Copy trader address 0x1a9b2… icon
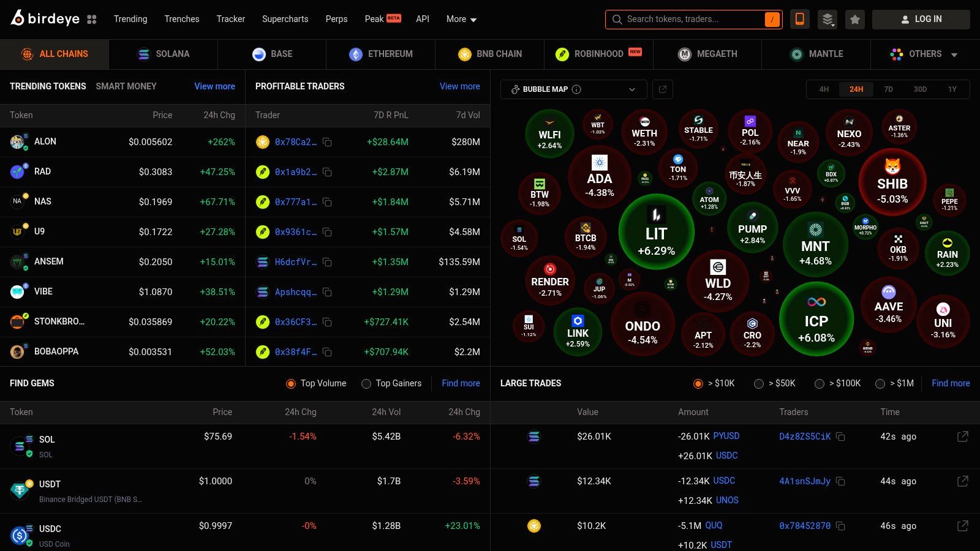Screen dimensions: 980x551 click(328, 172)
